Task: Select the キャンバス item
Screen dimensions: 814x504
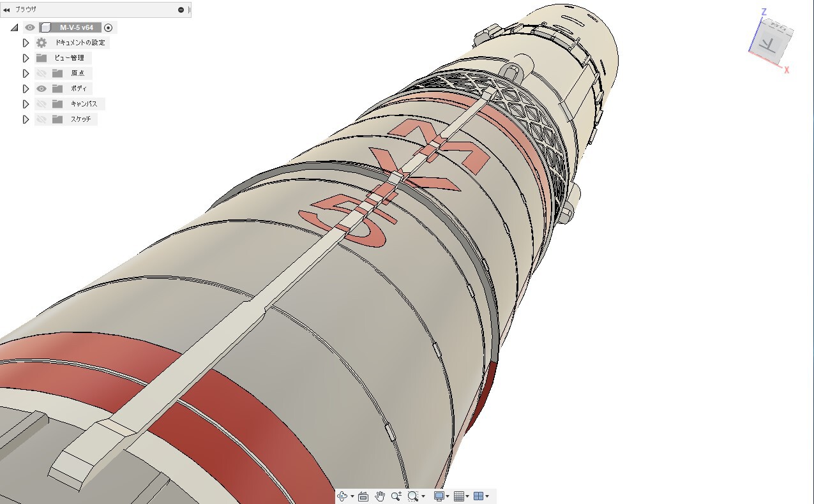Action: pyautogui.click(x=84, y=104)
